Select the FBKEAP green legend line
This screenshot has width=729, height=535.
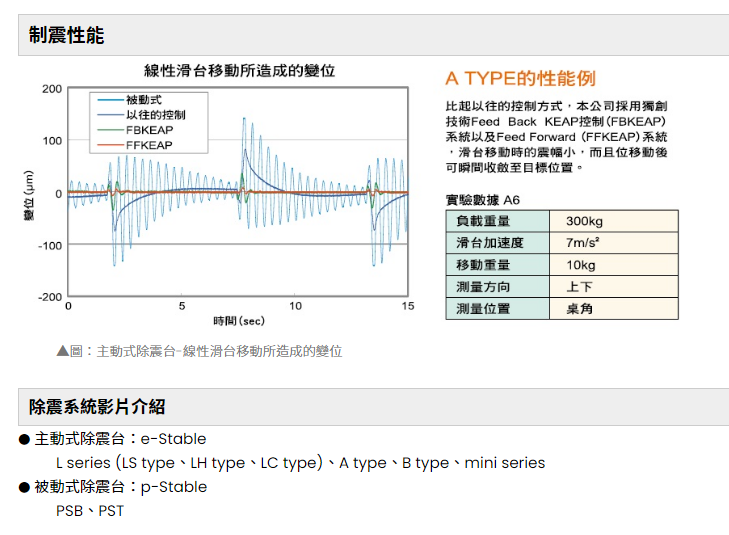[110, 130]
